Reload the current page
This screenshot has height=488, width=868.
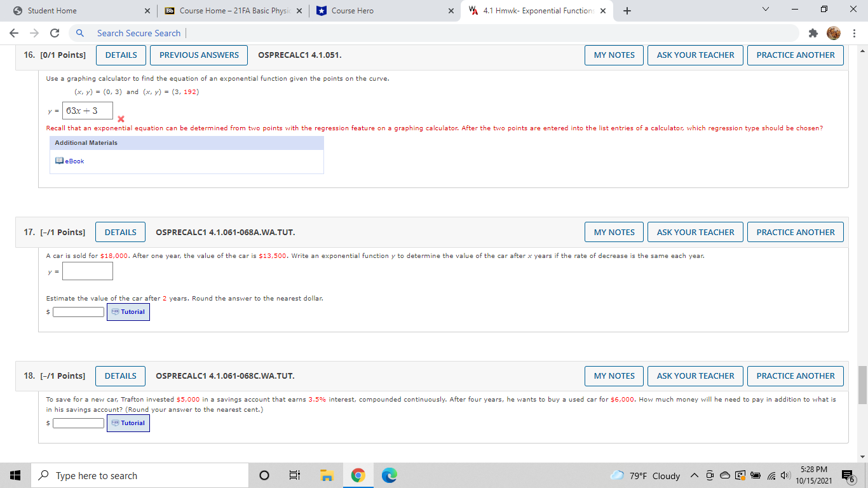point(55,33)
